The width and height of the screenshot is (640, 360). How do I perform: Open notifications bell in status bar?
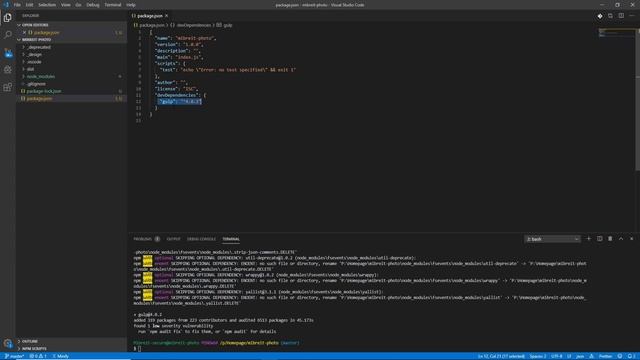[x=631, y=356]
